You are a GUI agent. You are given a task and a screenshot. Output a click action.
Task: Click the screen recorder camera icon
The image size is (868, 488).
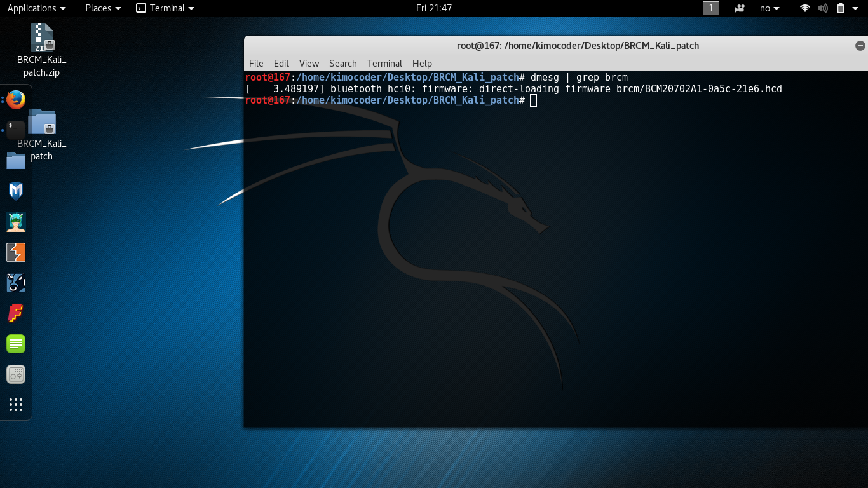pyautogui.click(x=739, y=8)
